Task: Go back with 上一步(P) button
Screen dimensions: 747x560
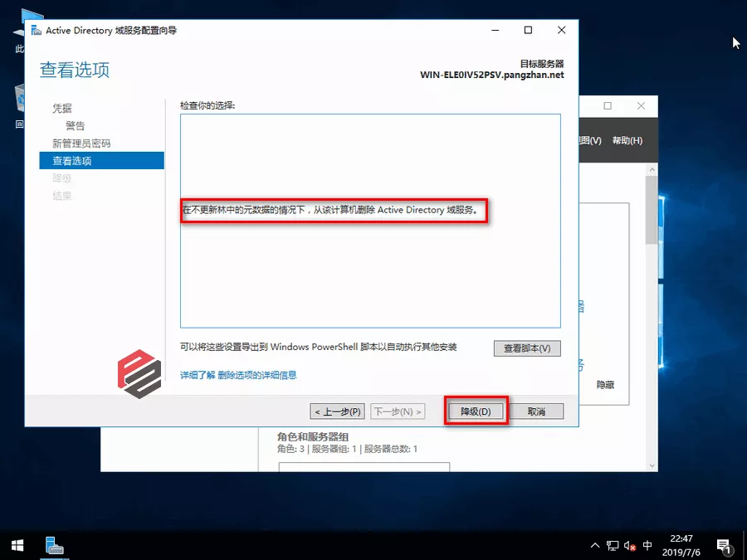Action: (338, 411)
